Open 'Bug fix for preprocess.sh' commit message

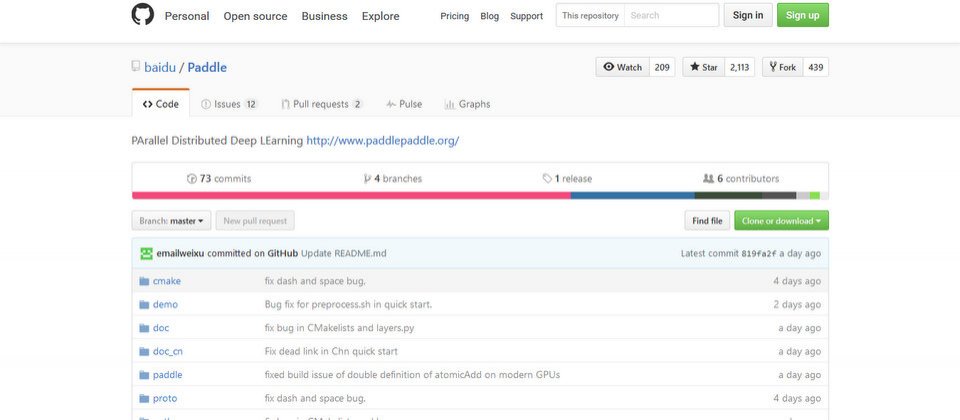[x=348, y=304]
